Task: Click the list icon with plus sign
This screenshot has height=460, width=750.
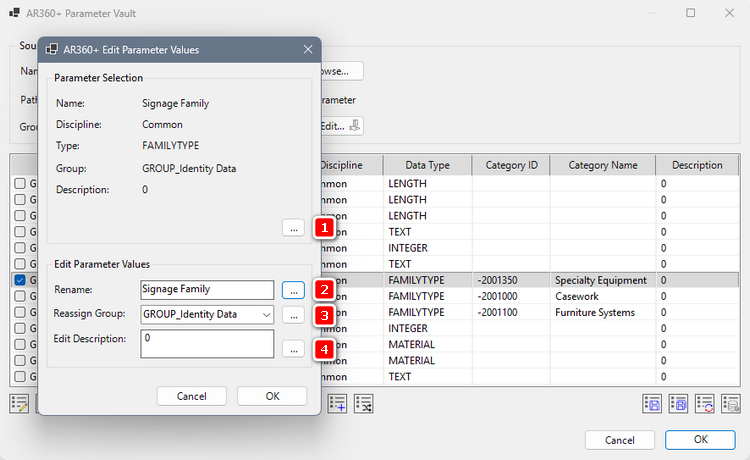Action: (x=338, y=404)
